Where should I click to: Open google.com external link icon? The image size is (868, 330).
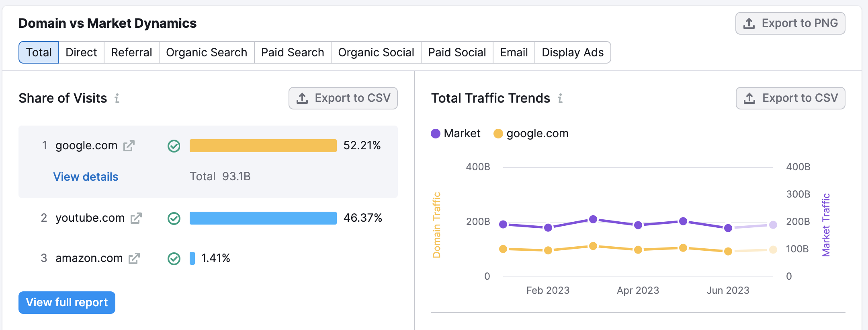coord(129,146)
